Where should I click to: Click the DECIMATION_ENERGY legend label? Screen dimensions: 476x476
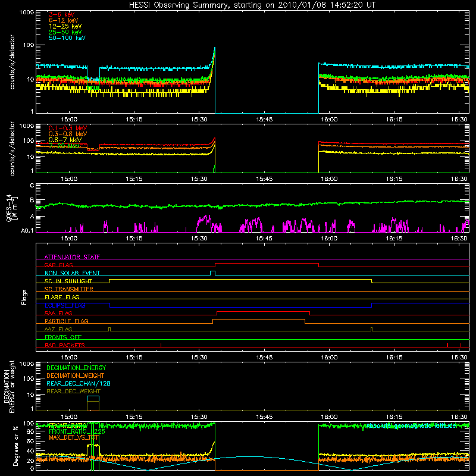tap(76, 368)
